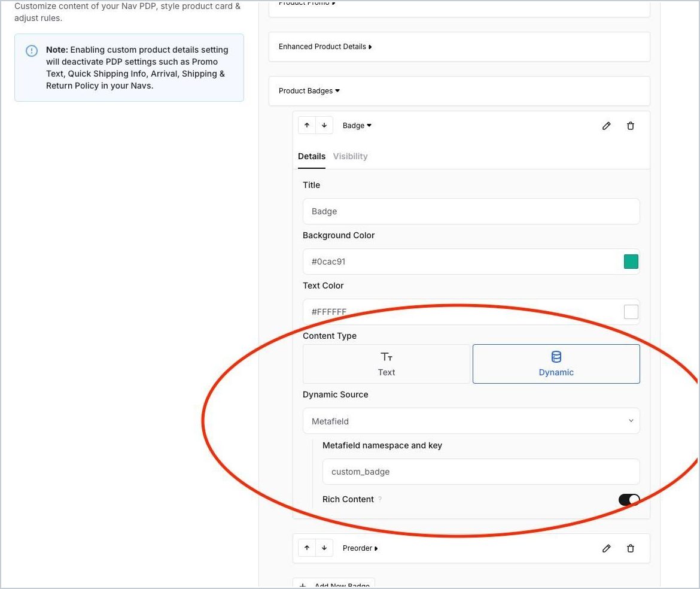The height and width of the screenshot is (589, 700).
Task: Move the Badge item down
Action: click(x=324, y=126)
